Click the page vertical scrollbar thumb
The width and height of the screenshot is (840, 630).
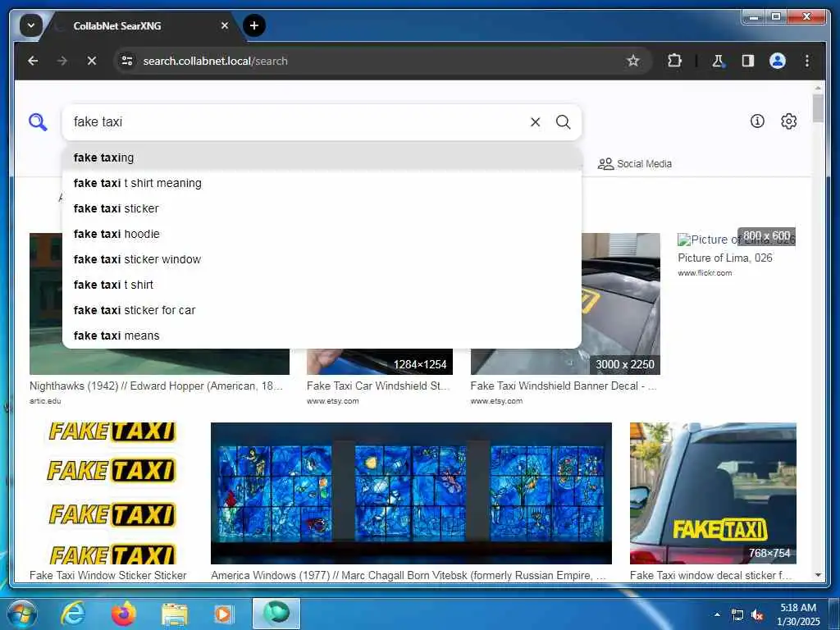pyautogui.click(x=818, y=108)
